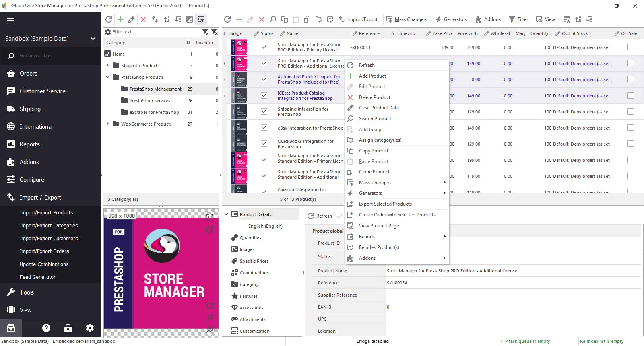The image size is (644, 346).
Task: Open Feed Generator in the sidebar
Action: (37, 277)
